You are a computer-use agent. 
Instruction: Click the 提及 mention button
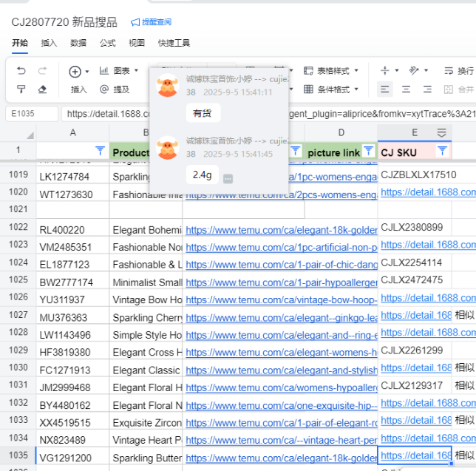click(x=115, y=89)
